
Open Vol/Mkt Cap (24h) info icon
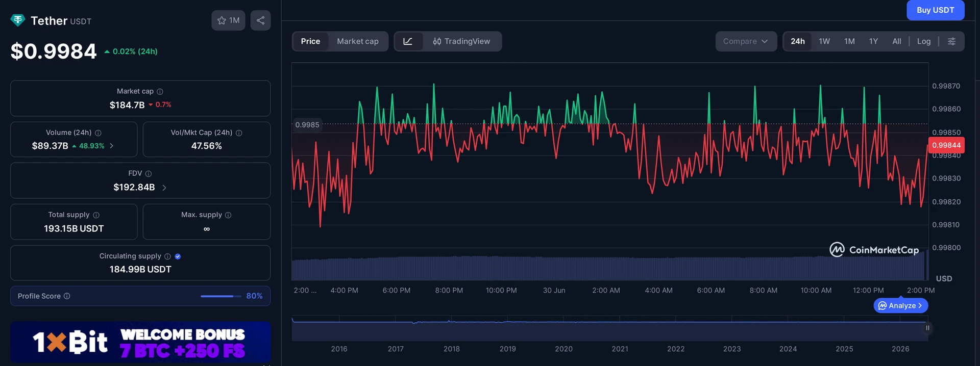click(x=239, y=133)
